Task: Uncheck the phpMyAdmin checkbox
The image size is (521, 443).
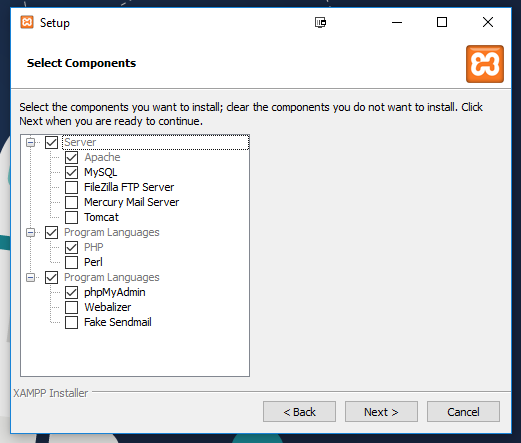Action: [x=71, y=292]
